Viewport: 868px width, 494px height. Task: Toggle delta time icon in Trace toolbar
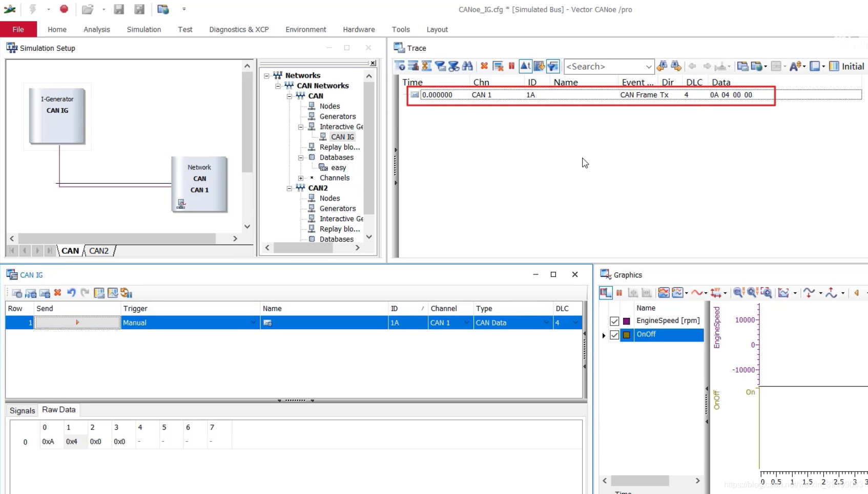(525, 66)
